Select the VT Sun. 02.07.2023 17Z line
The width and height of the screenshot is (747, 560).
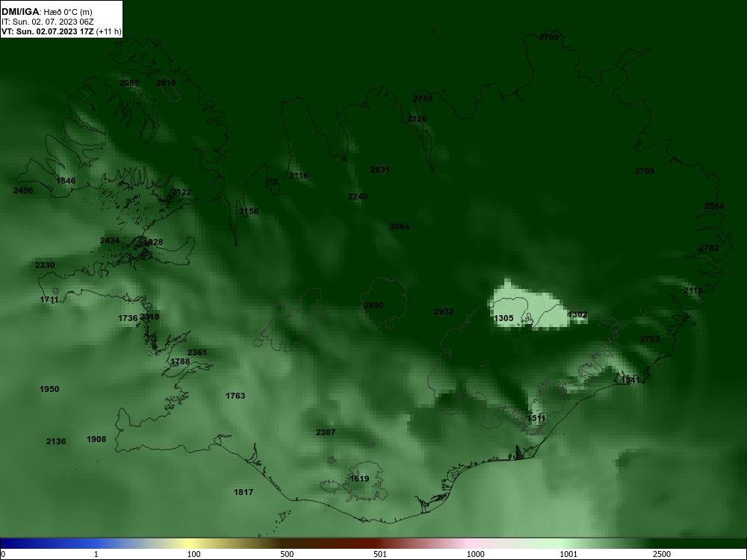[x=61, y=32]
